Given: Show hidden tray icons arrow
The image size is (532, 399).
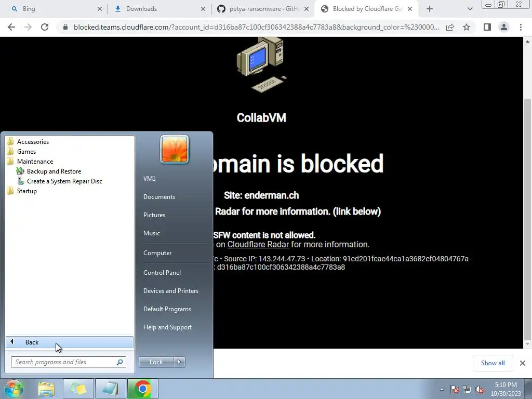Looking at the screenshot, I should (x=442, y=389).
